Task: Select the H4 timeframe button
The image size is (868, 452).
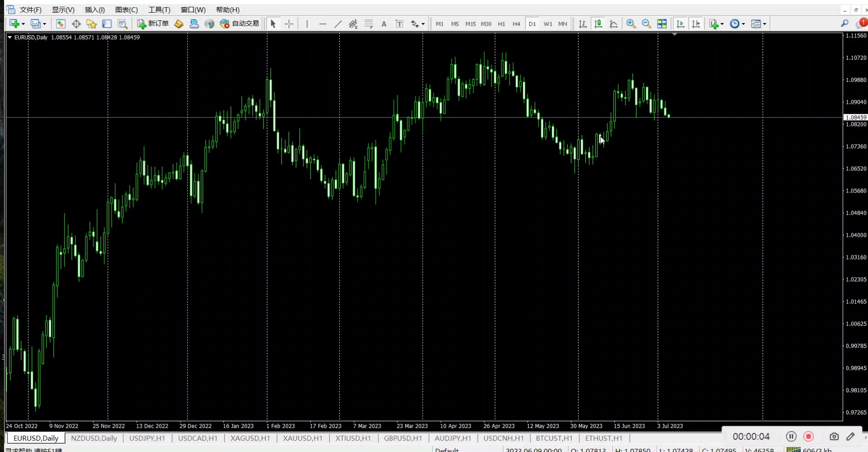Action: [x=516, y=24]
